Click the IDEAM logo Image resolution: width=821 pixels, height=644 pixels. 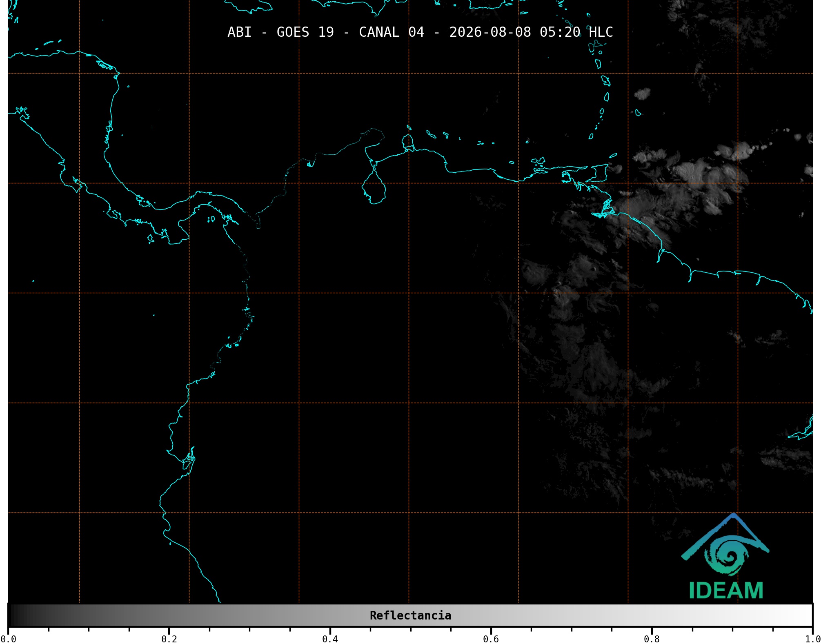(725, 556)
